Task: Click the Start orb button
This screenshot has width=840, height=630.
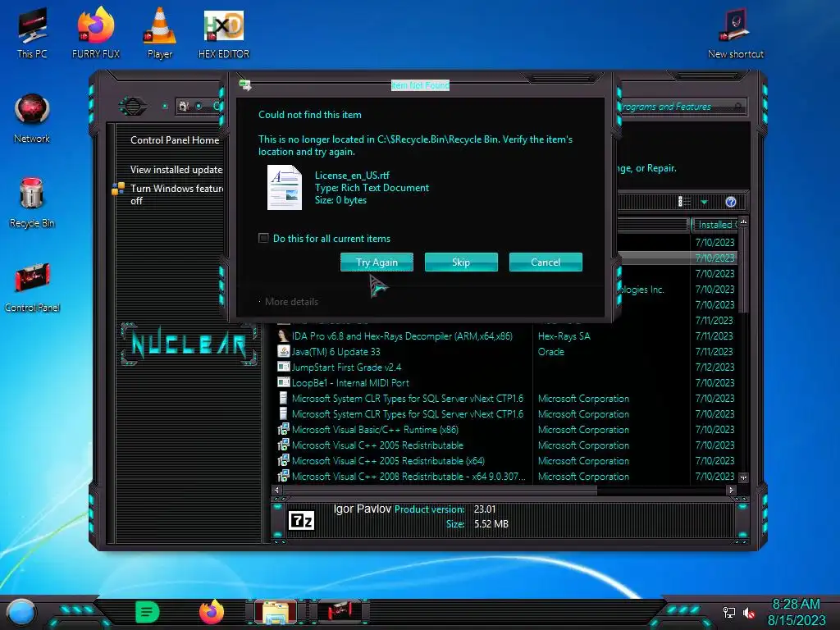Action: click(x=21, y=612)
